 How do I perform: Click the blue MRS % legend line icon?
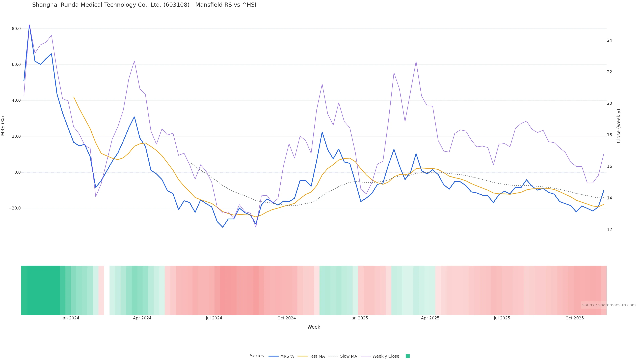click(274, 356)
